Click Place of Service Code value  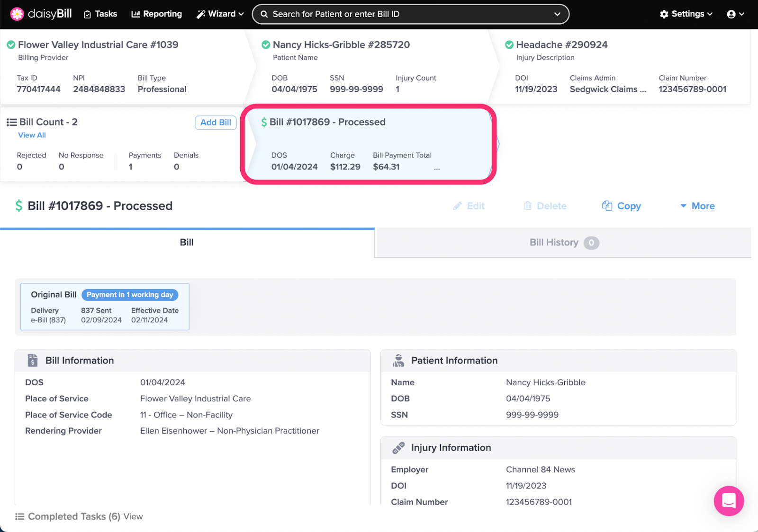pos(186,415)
